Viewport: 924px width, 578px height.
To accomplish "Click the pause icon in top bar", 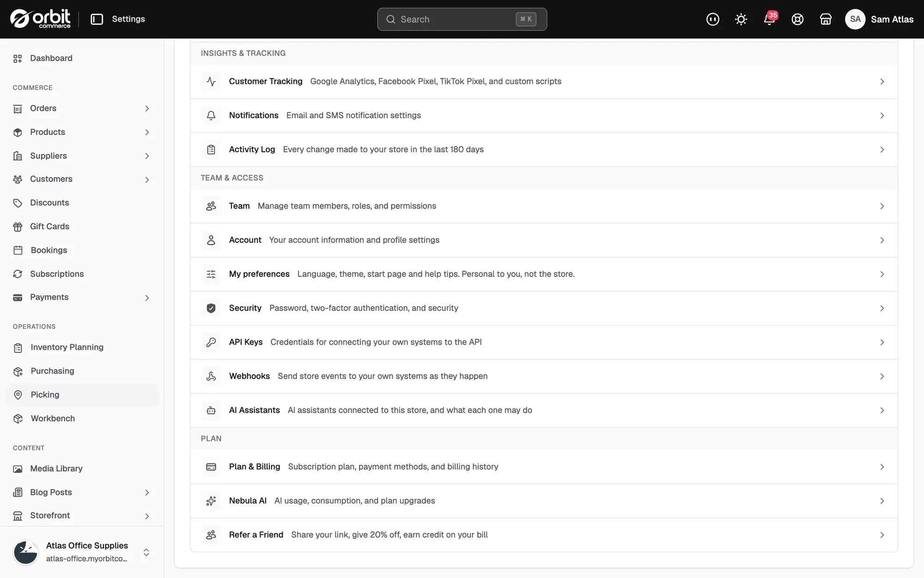I will click(713, 19).
